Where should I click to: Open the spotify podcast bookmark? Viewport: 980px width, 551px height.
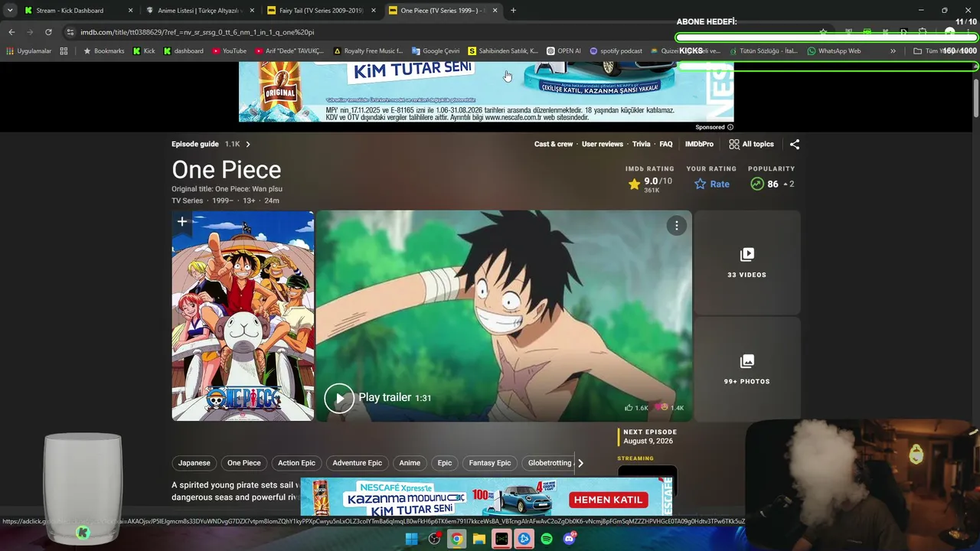pyautogui.click(x=616, y=51)
